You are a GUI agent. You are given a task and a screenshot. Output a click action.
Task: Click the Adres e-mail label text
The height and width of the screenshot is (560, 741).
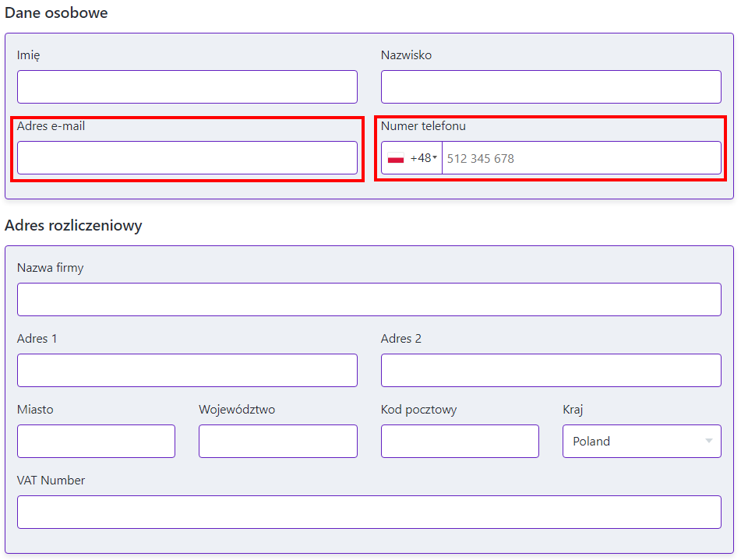(x=51, y=126)
